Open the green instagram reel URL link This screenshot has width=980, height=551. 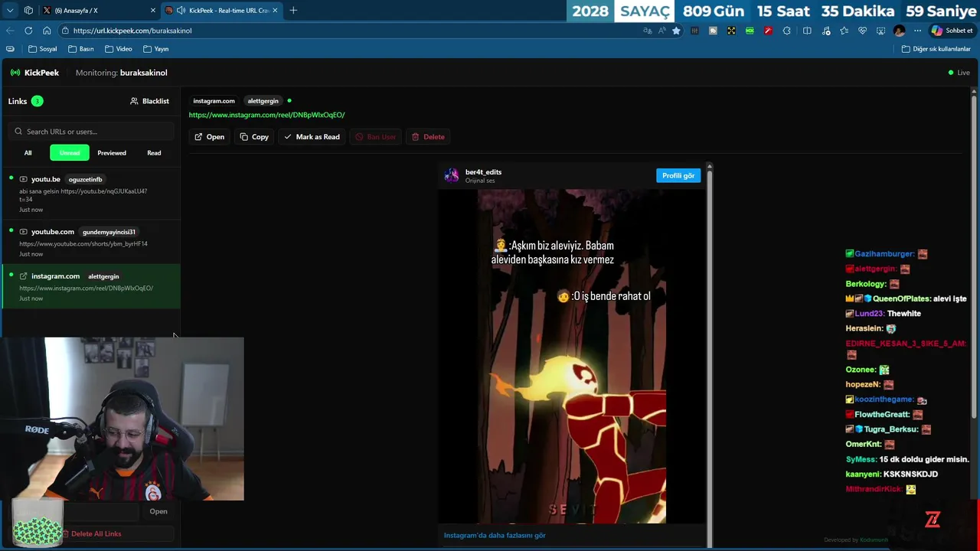(x=266, y=115)
